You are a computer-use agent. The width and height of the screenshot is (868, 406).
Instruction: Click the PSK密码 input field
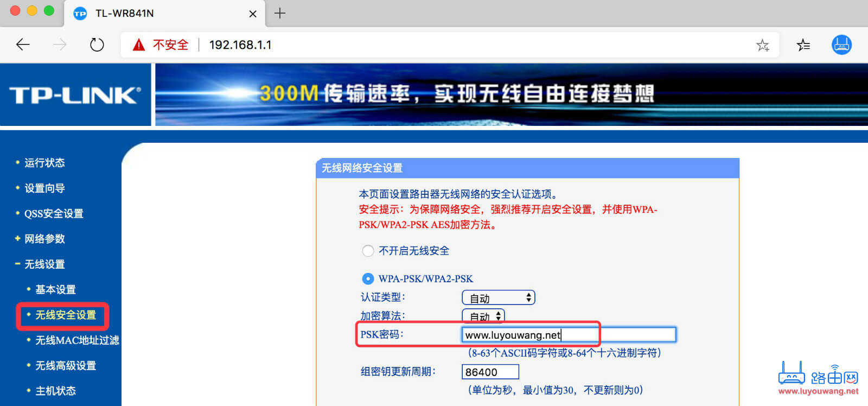569,335
